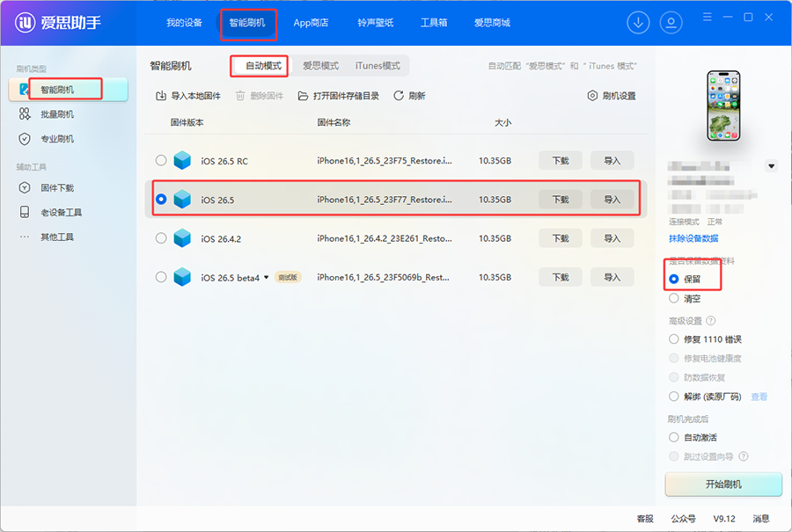This screenshot has height=532, width=792.
Task: Open the user account profile icon
Action: (x=671, y=23)
